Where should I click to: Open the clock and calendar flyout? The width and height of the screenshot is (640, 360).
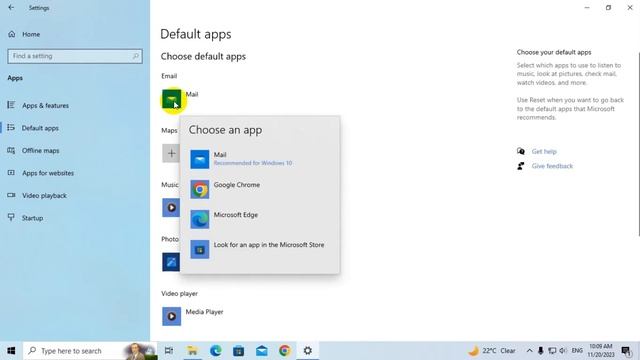pyautogui.click(x=600, y=351)
